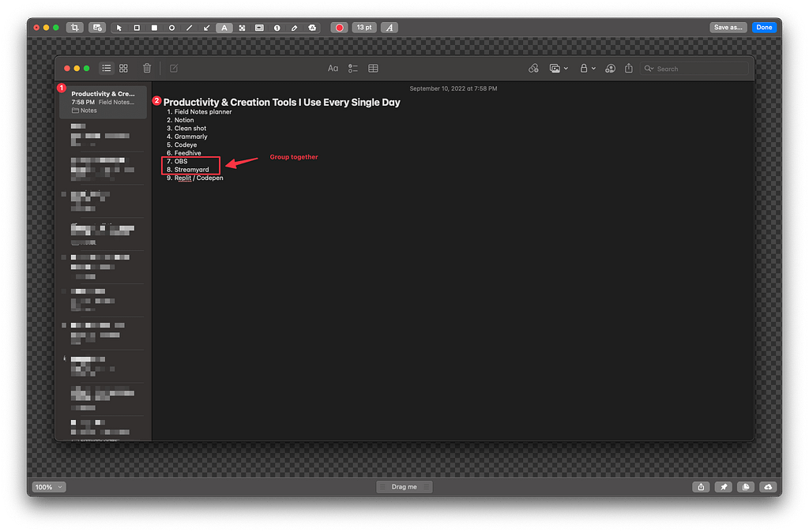Click the Notes add link icon
This screenshot has height=532, width=809.
click(533, 68)
